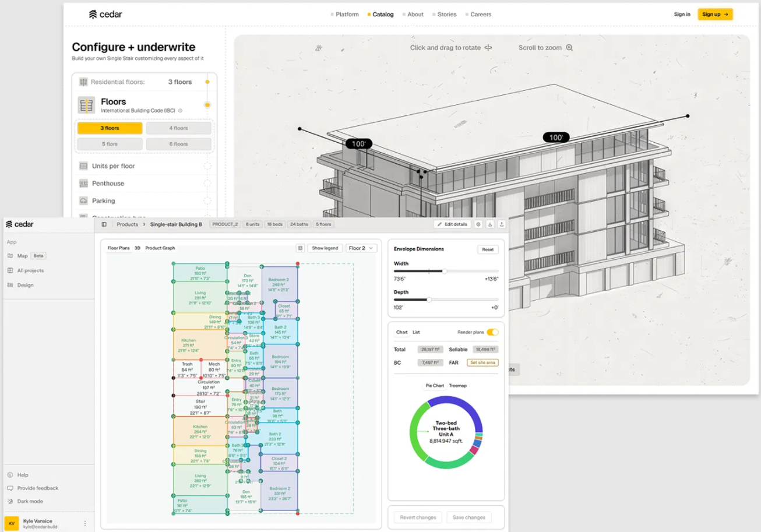Image resolution: width=761 pixels, height=532 pixels.
Task: Toggle the Render plans switch
Action: (x=492, y=332)
